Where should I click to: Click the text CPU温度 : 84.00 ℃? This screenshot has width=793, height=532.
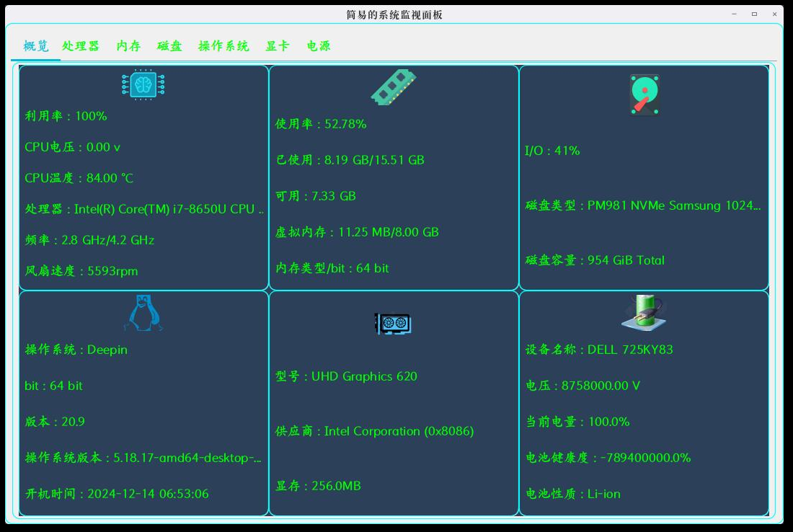79,178
